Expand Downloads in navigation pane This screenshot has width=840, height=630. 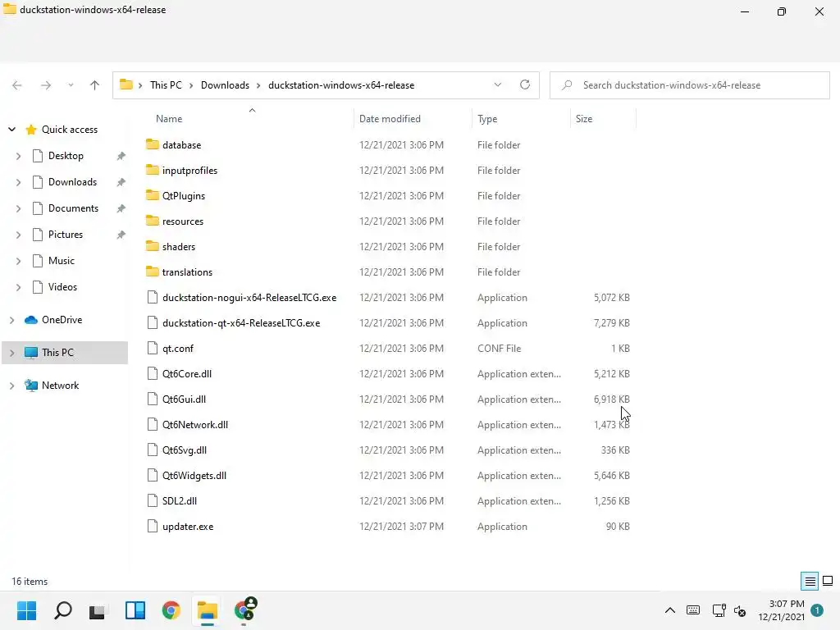tap(18, 182)
